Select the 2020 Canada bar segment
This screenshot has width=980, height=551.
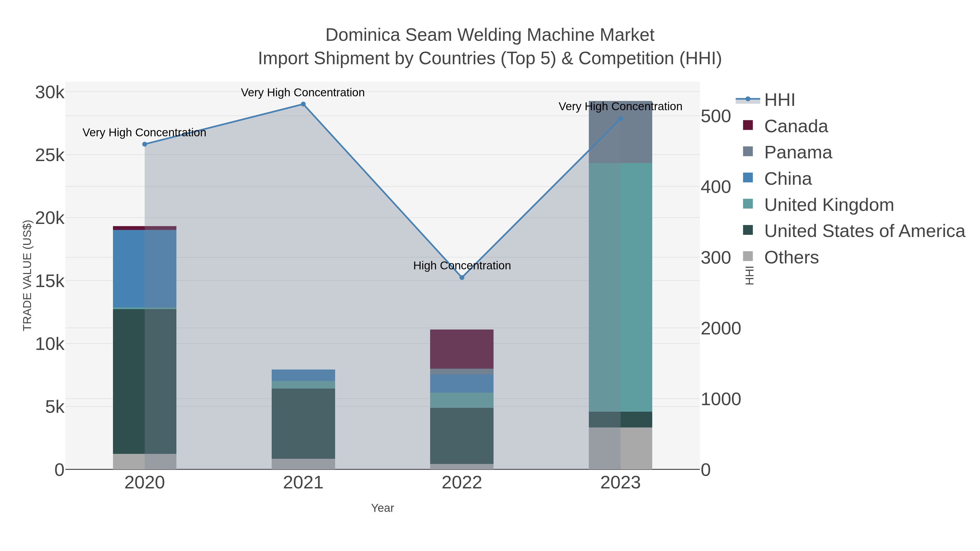pos(145,228)
